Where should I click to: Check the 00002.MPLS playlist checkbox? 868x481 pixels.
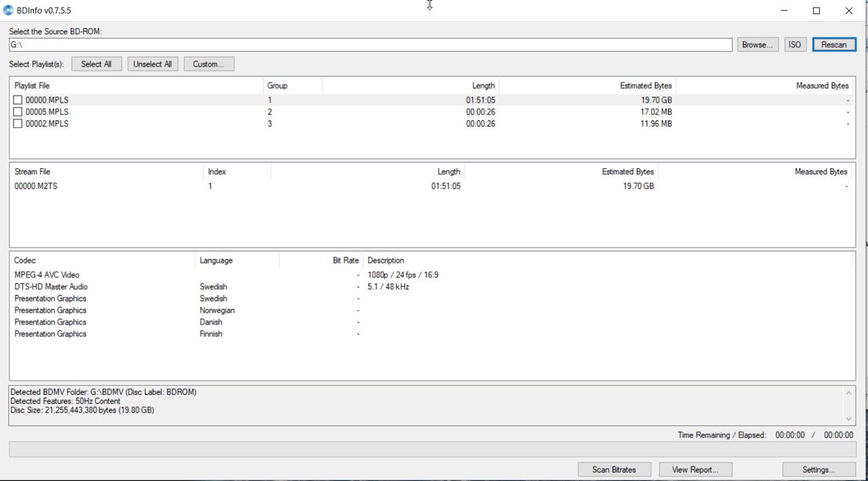click(18, 124)
